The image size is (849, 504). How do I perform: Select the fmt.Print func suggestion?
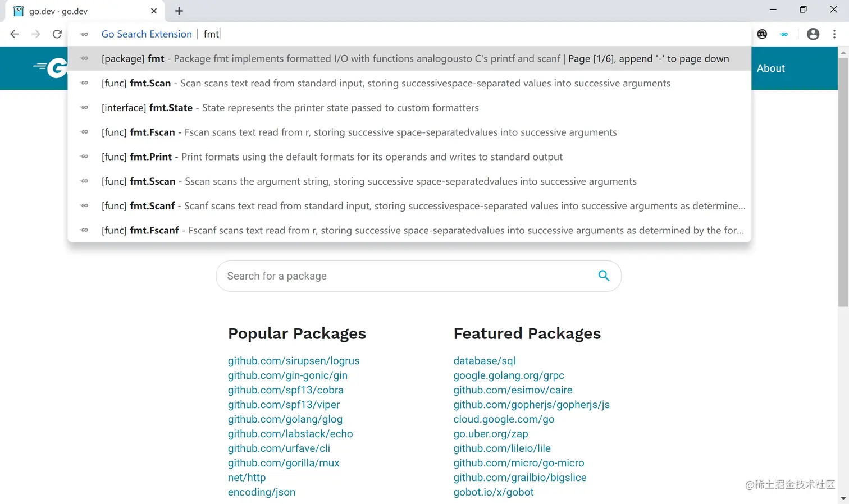point(409,157)
